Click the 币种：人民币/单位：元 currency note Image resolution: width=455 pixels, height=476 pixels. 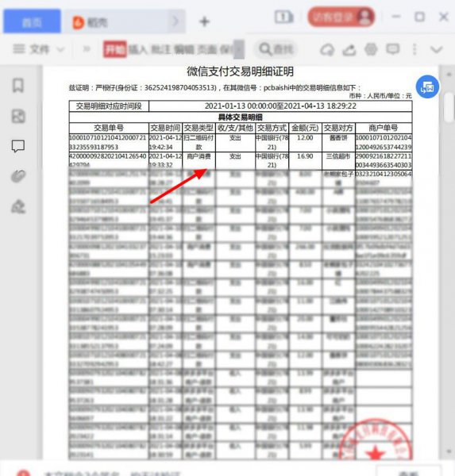[380, 96]
